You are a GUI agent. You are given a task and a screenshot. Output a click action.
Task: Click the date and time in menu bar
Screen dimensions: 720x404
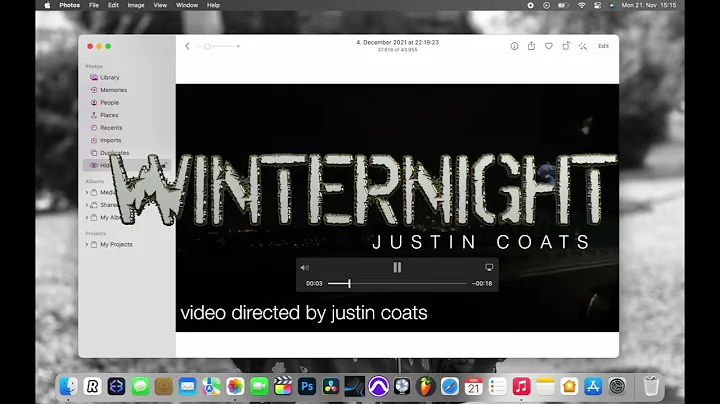(649, 6)
